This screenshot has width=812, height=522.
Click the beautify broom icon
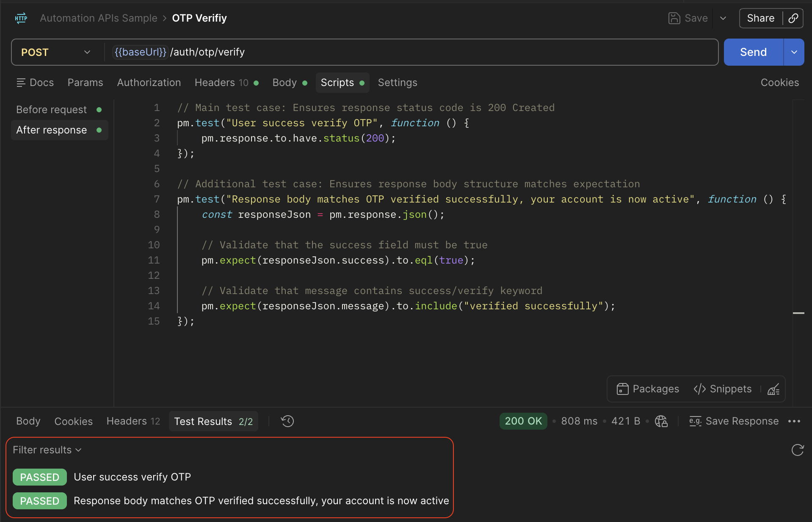pos(773,389)
